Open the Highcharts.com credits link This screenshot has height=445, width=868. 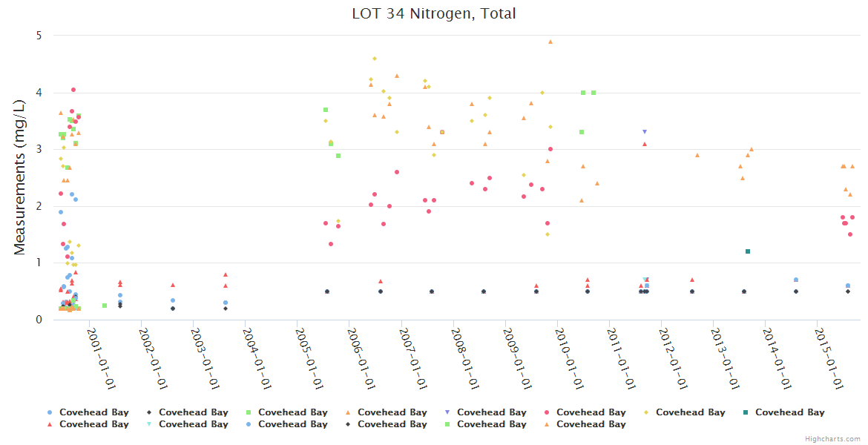[833, 439]
